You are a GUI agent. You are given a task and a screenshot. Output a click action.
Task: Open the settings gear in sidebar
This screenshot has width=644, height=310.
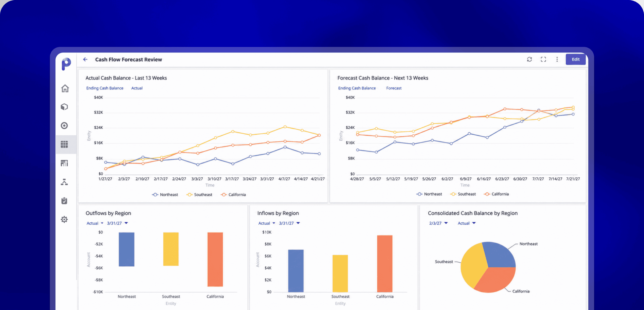click(x=64, y=220)
